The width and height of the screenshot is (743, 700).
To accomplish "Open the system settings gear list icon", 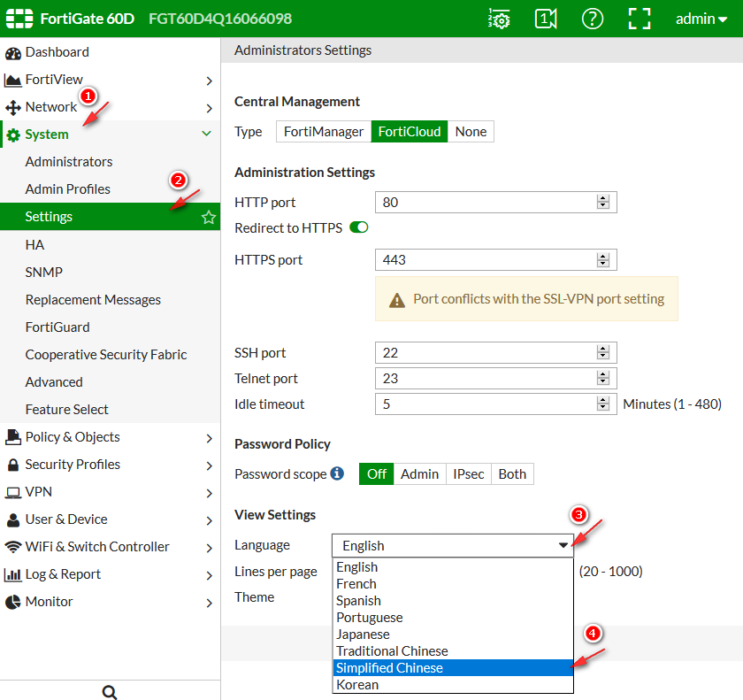I will point(499,19).
